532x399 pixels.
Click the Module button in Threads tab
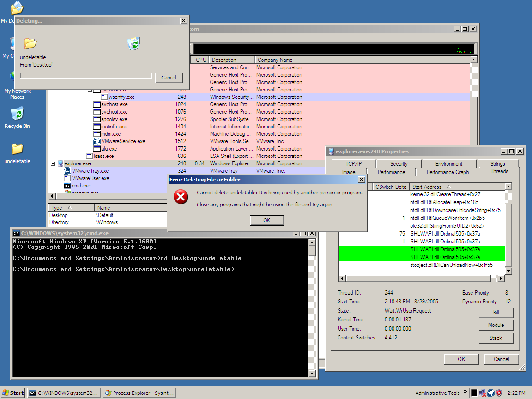pyautogui.click(x=496, y=325)
